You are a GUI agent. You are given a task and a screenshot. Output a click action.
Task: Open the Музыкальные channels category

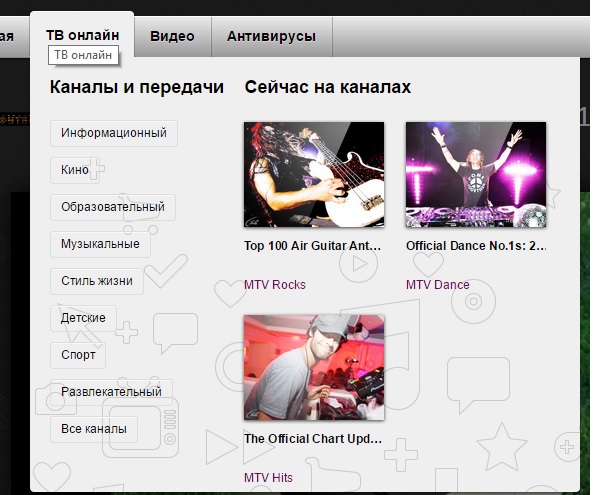(100, 244)
